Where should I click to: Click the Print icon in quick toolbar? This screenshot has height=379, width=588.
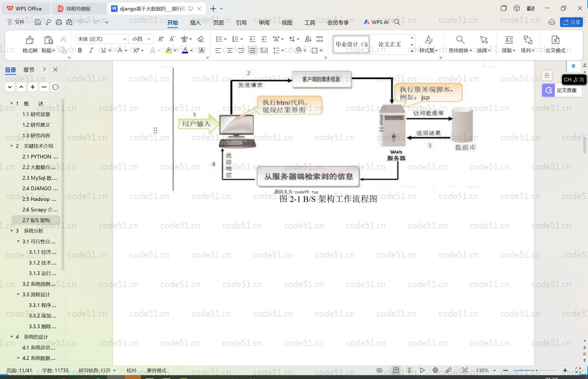pyautogui.click(x=59, y=22)
